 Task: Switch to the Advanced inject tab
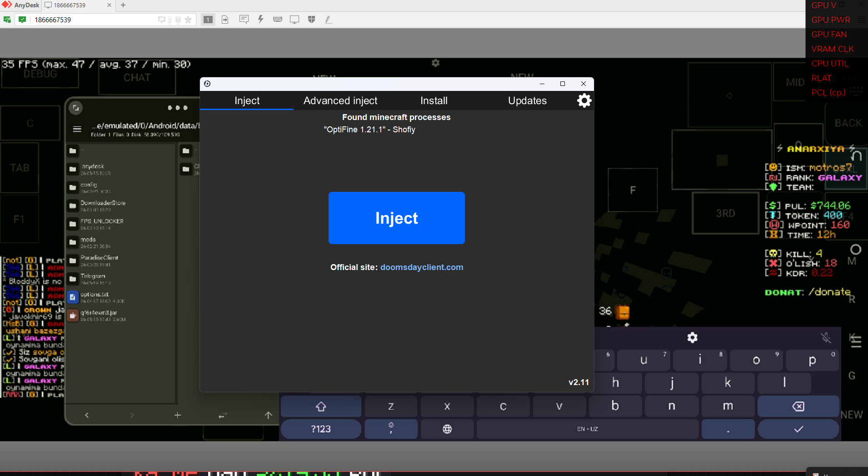(340, 100)
